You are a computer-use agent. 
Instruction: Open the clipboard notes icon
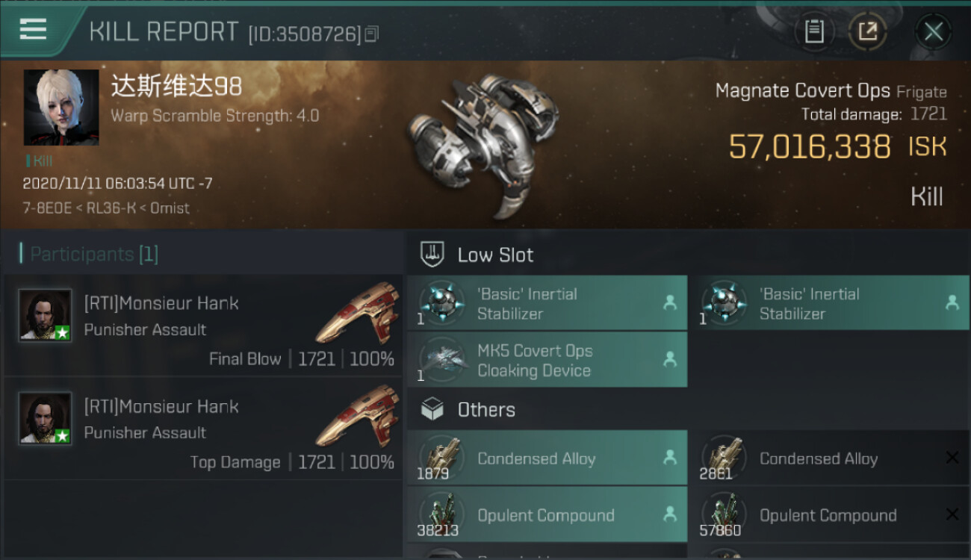tap(814, 31)
